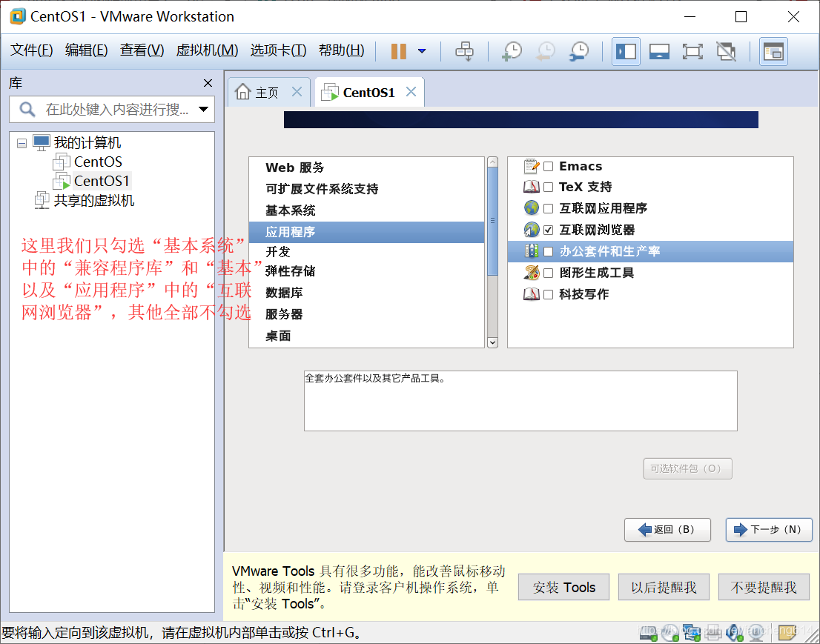Open the library search dropdown arrow
The width and height of the screenshot is (820, 644).
tap(203, 109)
